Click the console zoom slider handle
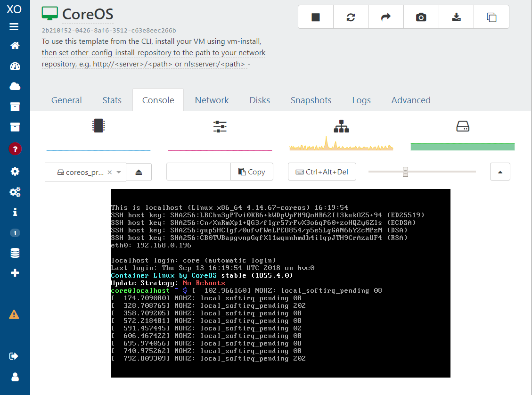 point(405,172)
